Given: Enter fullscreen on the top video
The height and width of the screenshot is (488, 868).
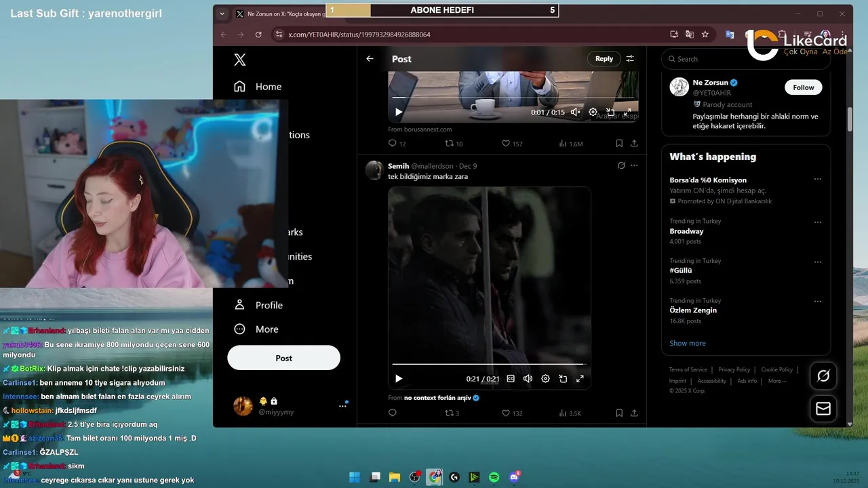Looking at the screenshot, I should 628,112.
